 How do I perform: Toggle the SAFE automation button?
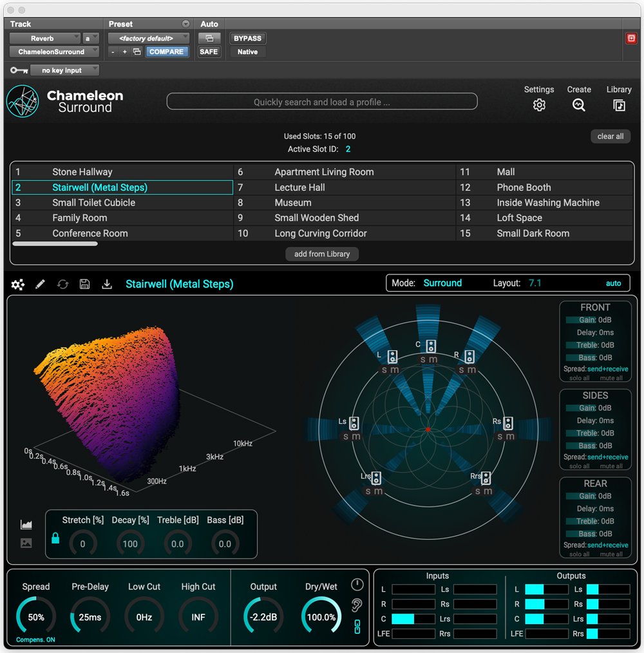(209, 52)
